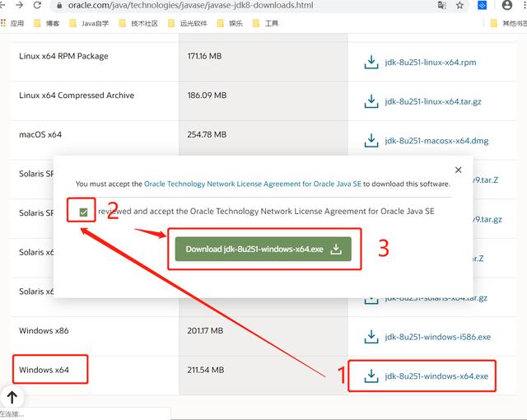
Task: Click jdk-8u251-macosx-x64.dmg link
Action: [436, 141]
